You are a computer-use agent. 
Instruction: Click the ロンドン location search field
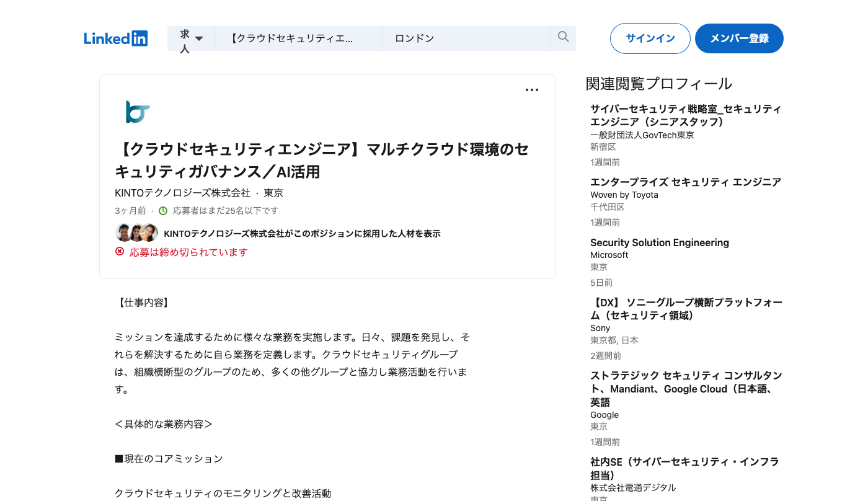(x=467, y=38)
